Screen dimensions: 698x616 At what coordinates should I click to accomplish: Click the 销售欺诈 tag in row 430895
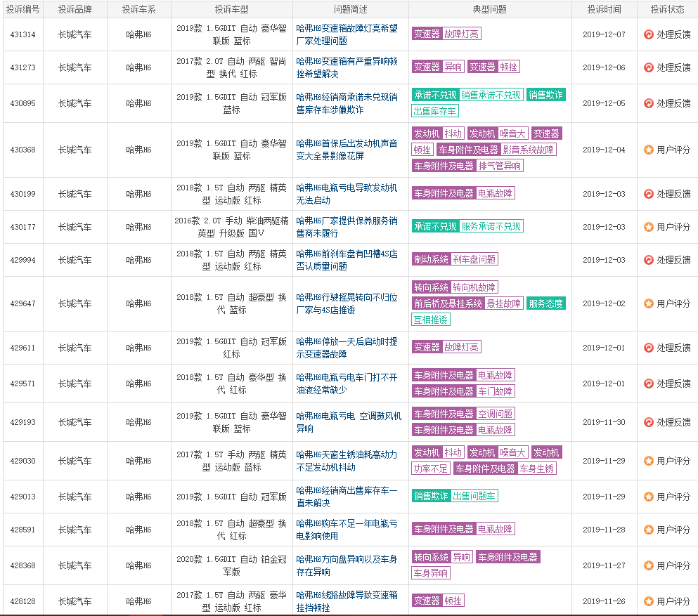tap(545, 95)
